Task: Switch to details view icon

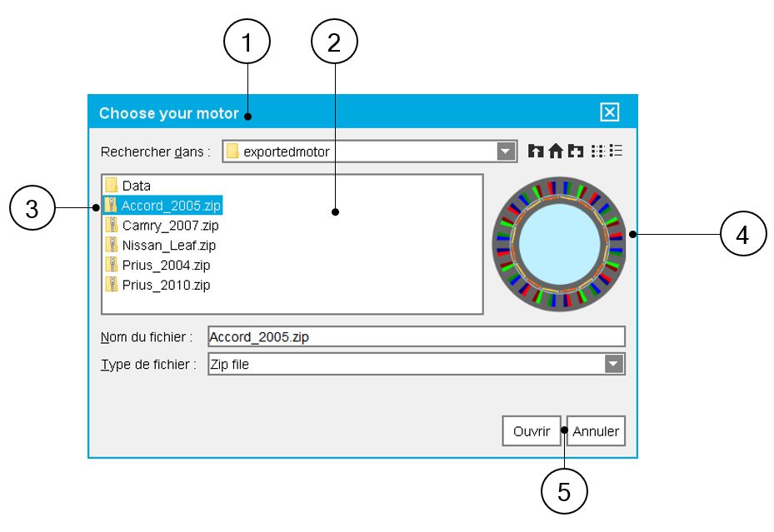Action: pos(617,152)
